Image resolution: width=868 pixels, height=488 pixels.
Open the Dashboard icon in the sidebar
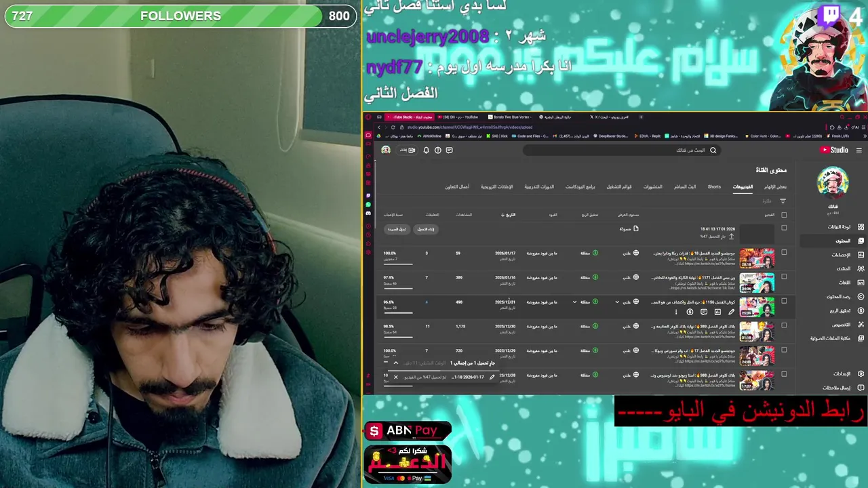point(861,227)
